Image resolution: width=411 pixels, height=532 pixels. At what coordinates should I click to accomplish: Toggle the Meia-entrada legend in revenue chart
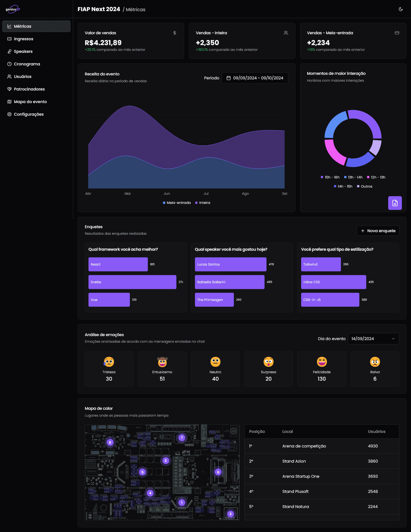pyautogui.click(x=177, y=203)
